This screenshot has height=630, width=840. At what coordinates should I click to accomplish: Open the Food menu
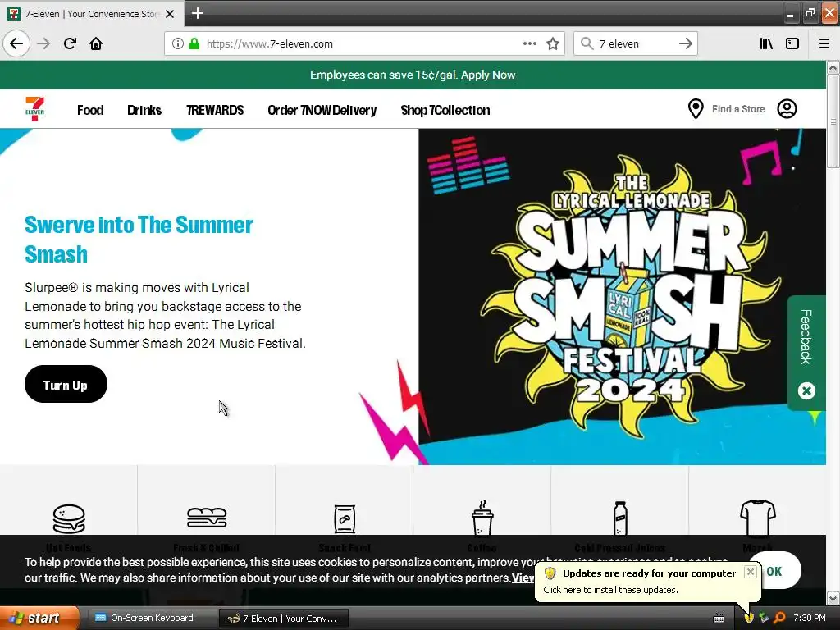(90, 110)
